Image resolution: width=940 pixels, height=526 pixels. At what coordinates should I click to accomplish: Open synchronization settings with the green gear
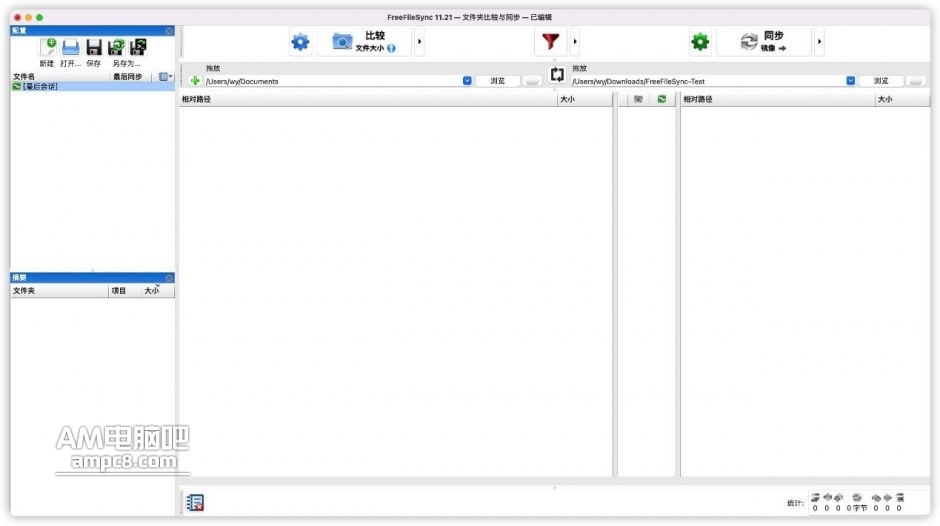tap(700, 42)
